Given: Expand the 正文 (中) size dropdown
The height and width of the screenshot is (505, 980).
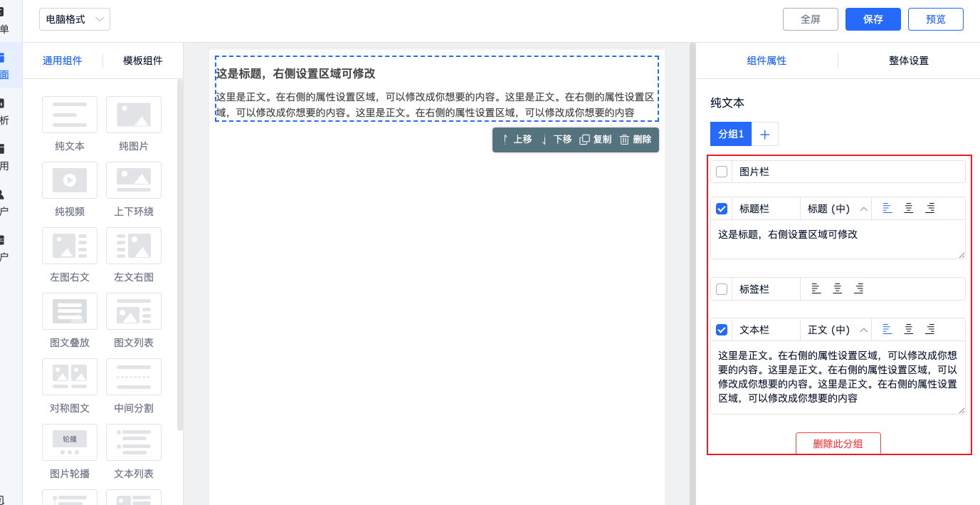Looking at the screenshot, I should click(x=837, y=330).
